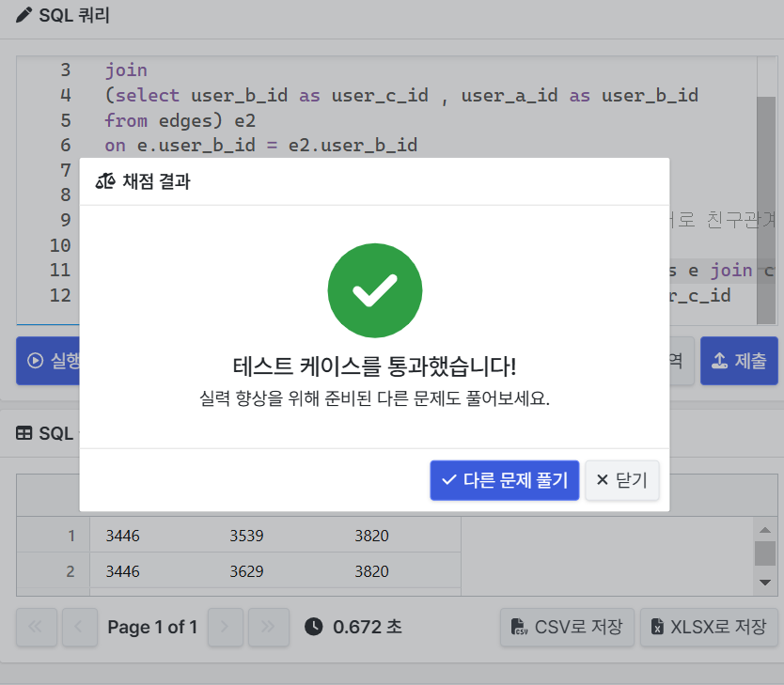Click the 3446 cell in row 1
The width and height of the screenshot is (784, 685).
122,536
